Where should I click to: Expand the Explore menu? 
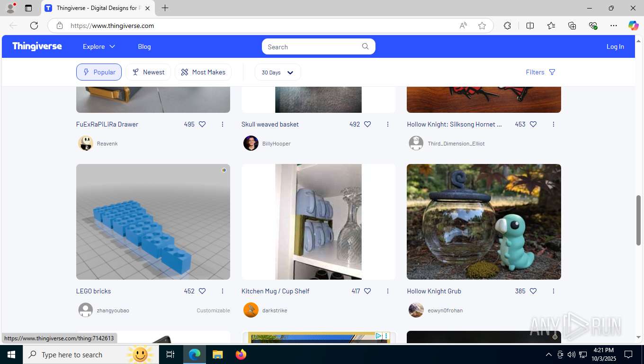click(x=99, y=46)
